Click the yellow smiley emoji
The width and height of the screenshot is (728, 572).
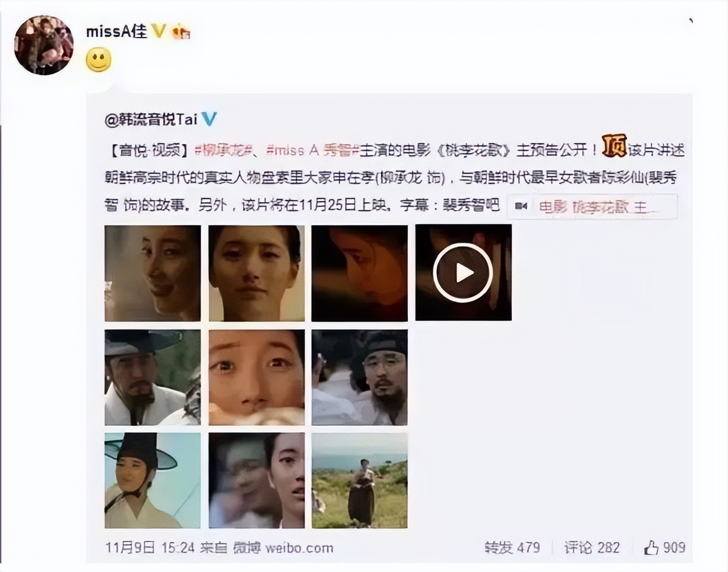point(99,60)
